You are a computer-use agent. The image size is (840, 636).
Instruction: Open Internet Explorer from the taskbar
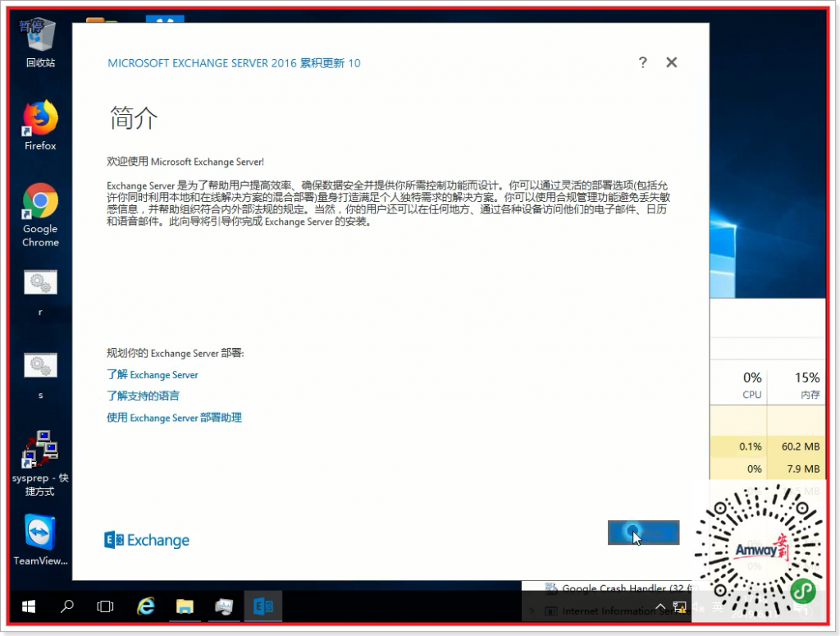(x=145, y=606)
